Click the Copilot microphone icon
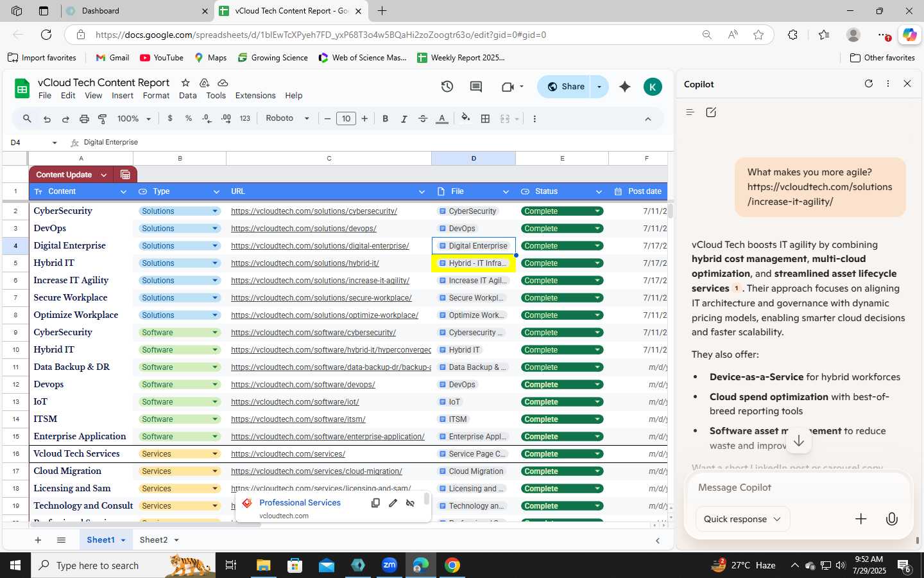The width and height of the screenshot is (924, 578). (892, 519)
